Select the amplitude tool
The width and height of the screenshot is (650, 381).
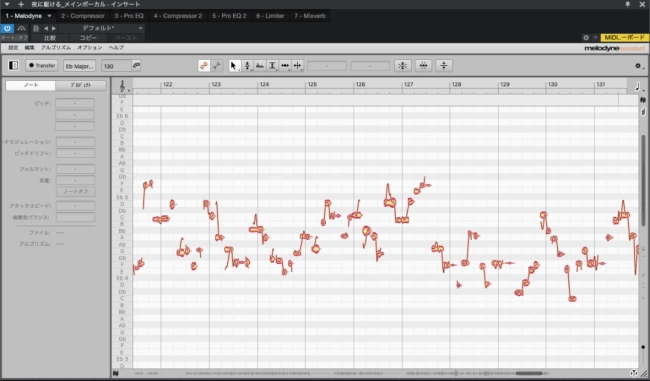pos(272,66)
